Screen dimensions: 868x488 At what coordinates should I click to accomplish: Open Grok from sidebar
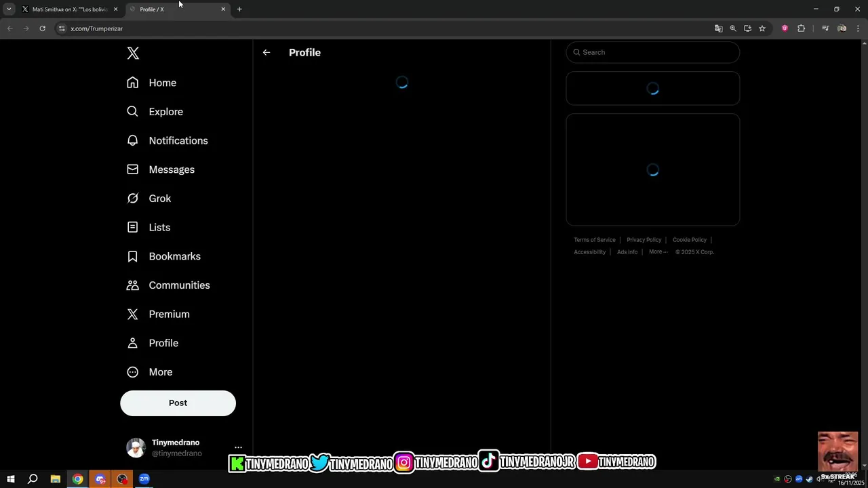pos(149,199)
